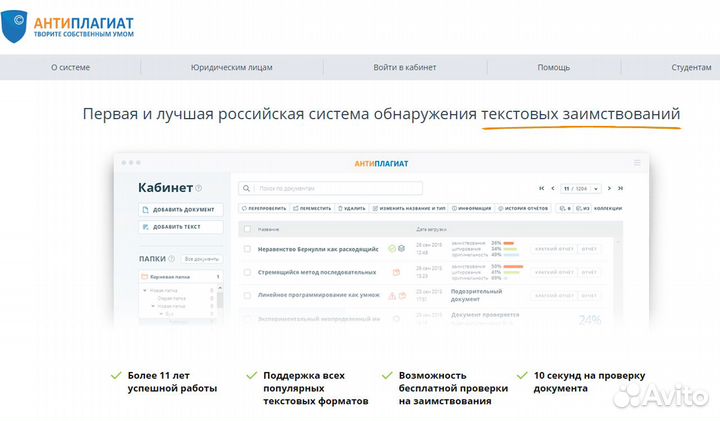The height and width of the screenshot is (421, 720).
Task: Click 'Отчёт' button on Бернулли row
Action: 589,249
